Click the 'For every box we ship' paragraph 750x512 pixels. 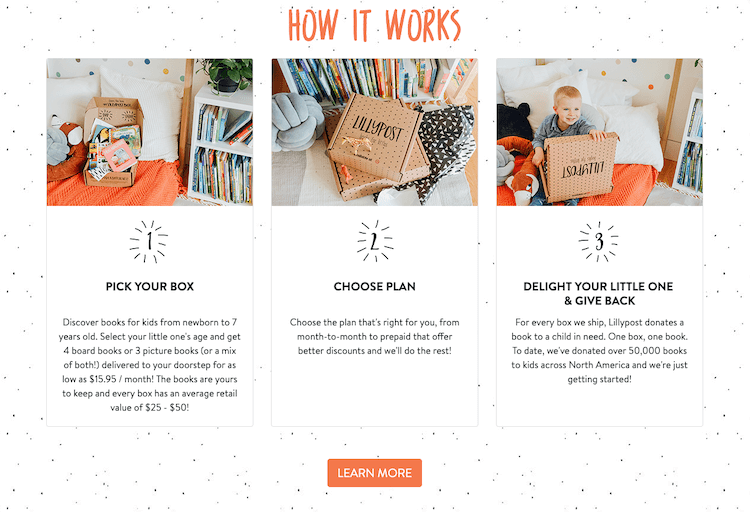pos(599,351)
